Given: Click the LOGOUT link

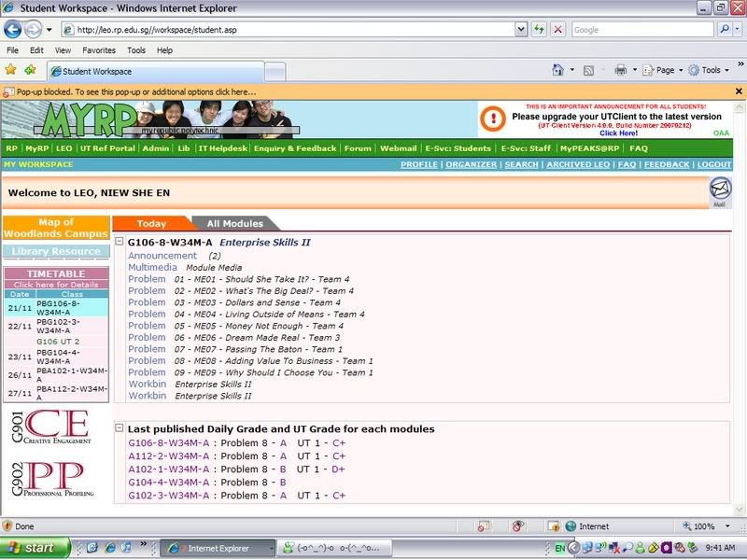Looking at the screenshot, I should 713,164.
